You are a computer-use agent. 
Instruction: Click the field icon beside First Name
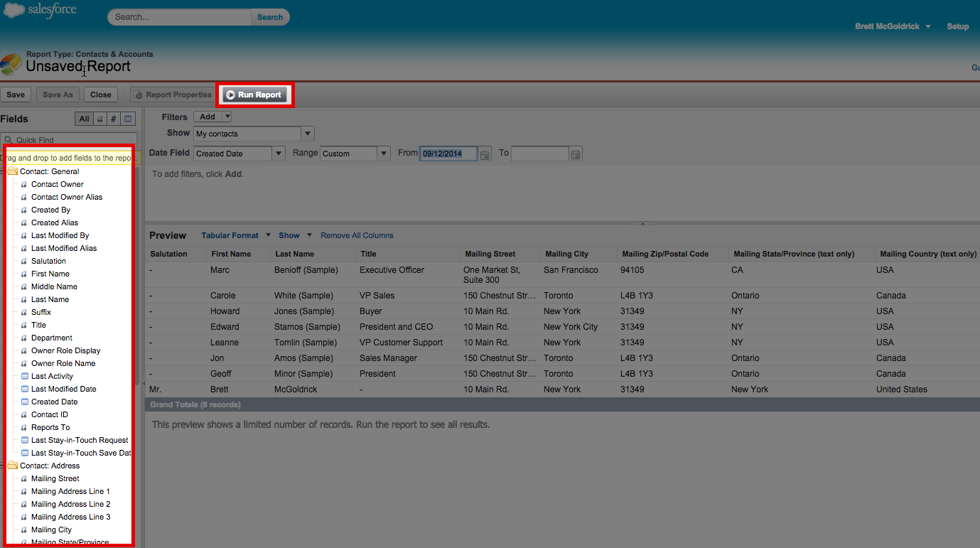pyautogui.click(x=25, y=274)
